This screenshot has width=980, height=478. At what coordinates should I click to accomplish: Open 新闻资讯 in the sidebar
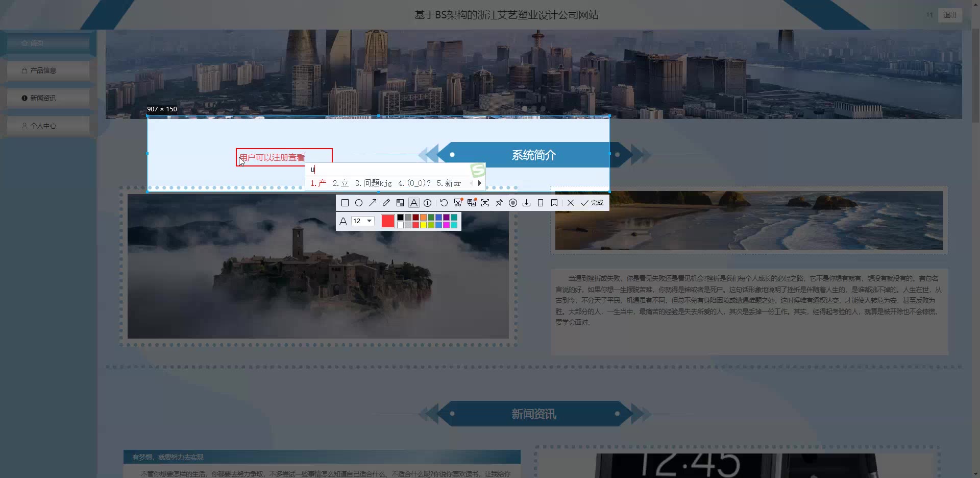point(48,98)
